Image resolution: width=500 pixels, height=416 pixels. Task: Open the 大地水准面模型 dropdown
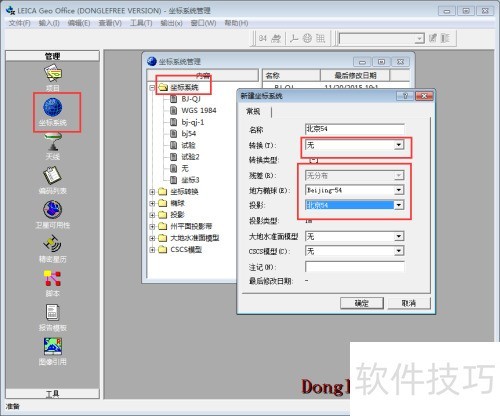399,236
